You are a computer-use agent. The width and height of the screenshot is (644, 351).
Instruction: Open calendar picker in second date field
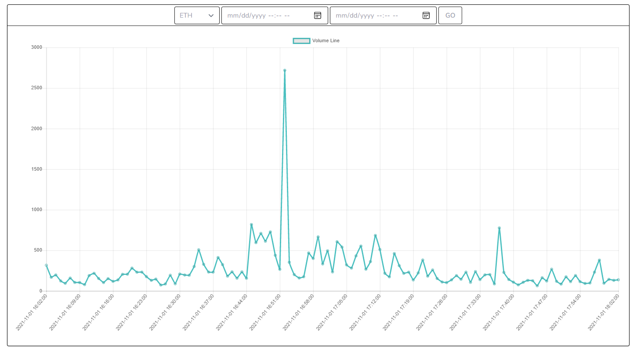click(x=426, y=15)
